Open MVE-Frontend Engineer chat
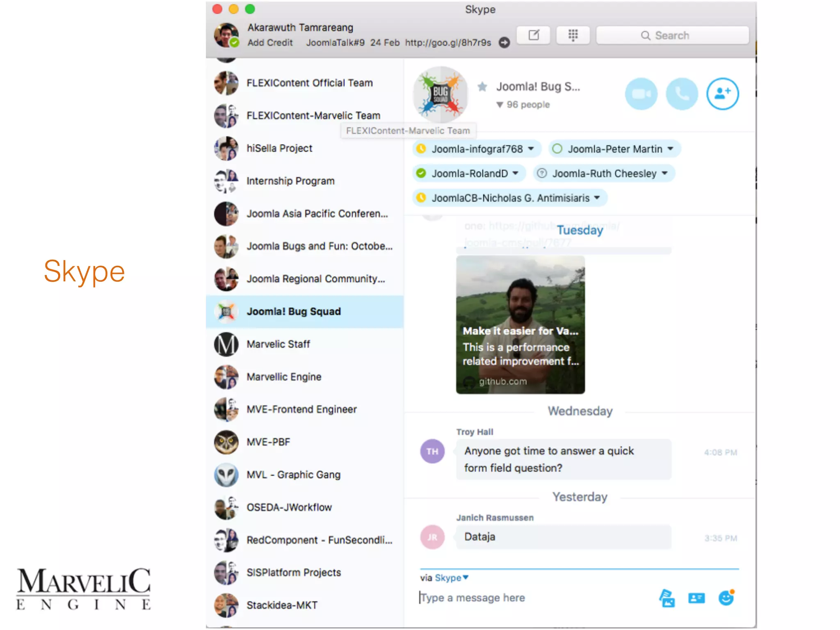 click(305, 409)
